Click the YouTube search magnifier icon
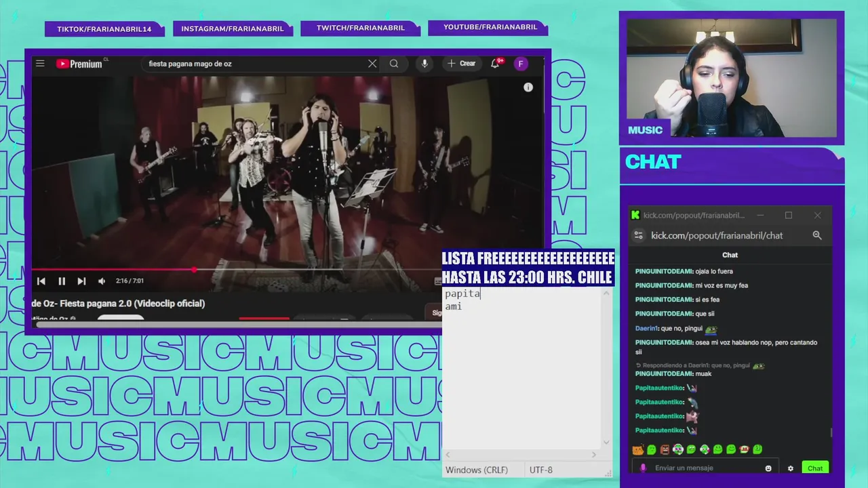The image size is (868, 488). point(394,64)
